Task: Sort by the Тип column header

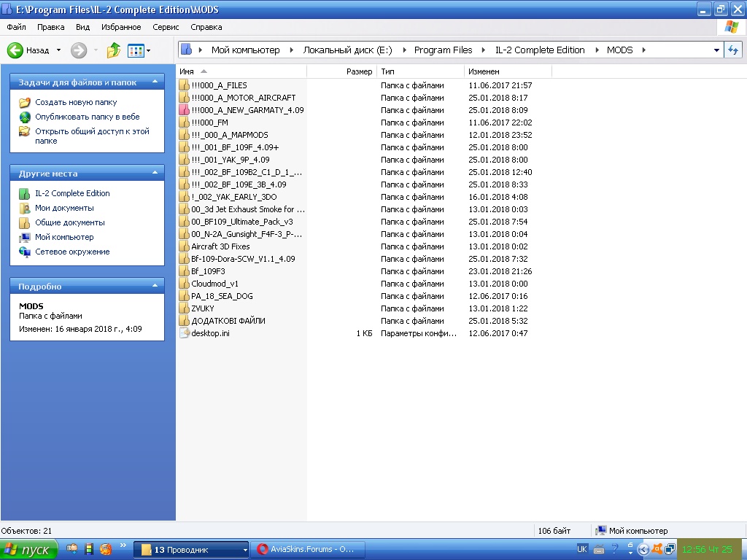Action: click(420, 71)
